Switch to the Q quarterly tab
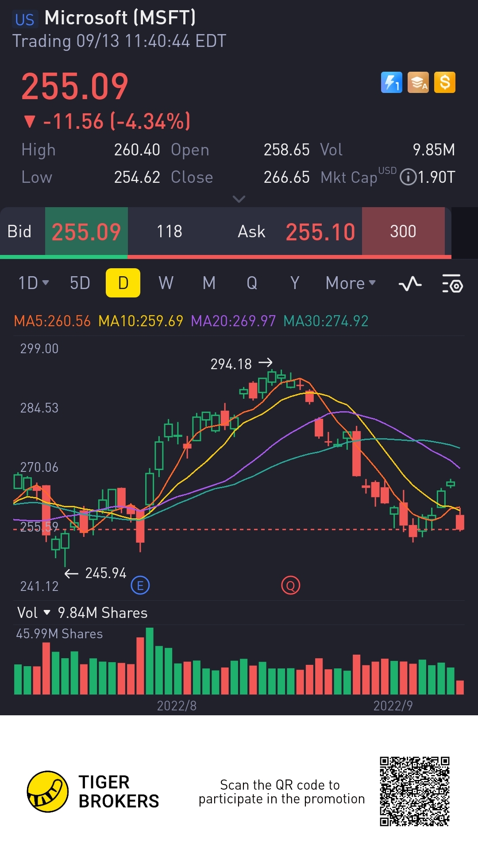Viewport: 478px width, 868px height. coord(252,283)
